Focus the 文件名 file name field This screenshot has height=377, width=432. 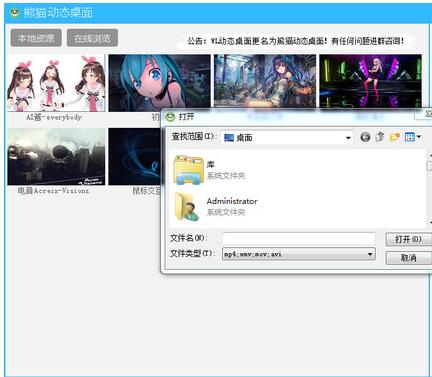(x=299, y=238)
